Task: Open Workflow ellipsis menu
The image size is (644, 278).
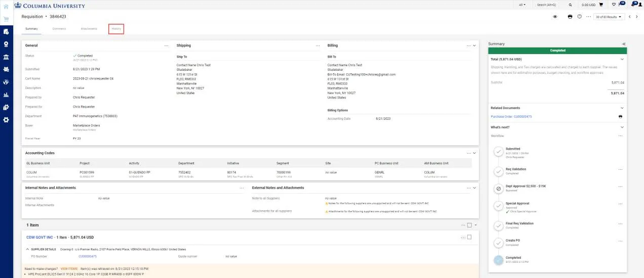Action: pos(620,135)
